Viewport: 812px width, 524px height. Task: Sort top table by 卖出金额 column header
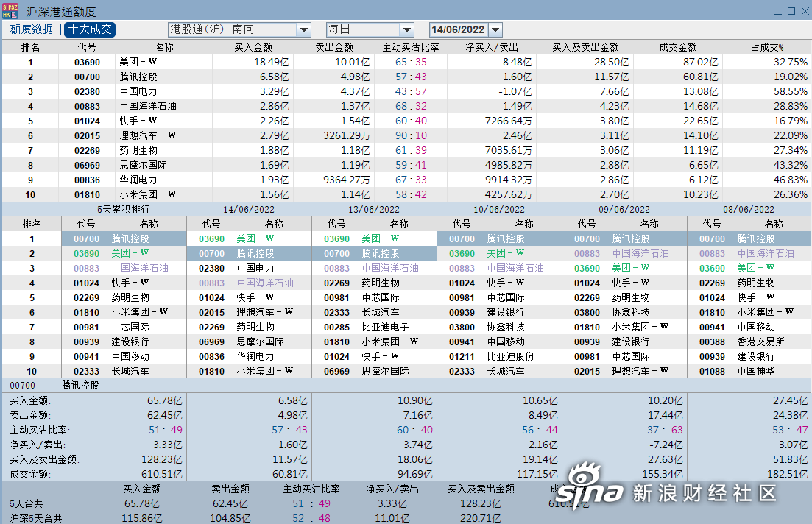[x=334, y=47]
